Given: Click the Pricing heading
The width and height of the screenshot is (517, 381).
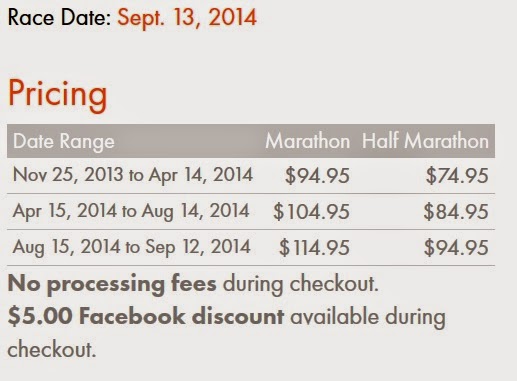Looking at the screenshot, I should click(x=57, y=95).
